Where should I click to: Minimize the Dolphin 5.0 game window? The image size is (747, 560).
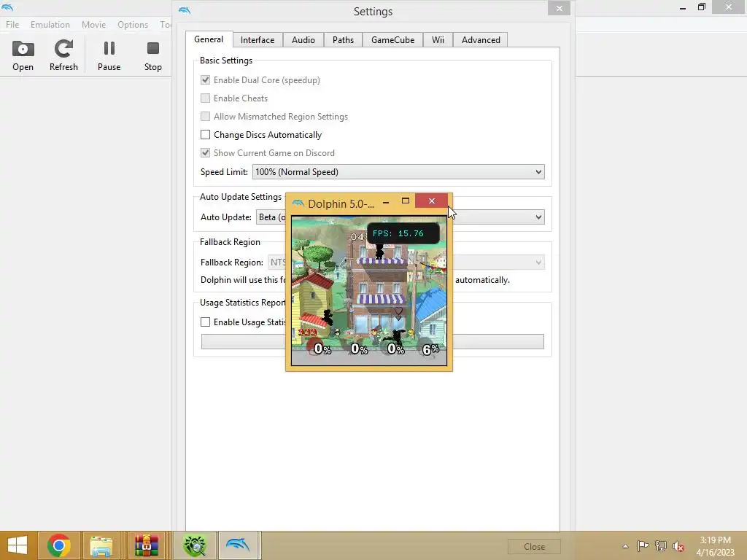[386, 202]
